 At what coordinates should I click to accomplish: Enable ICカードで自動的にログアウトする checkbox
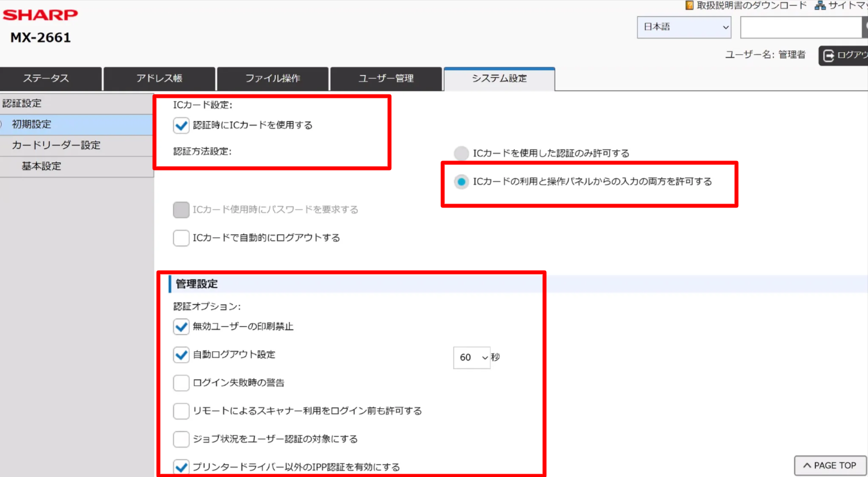[x=181, y=238]
